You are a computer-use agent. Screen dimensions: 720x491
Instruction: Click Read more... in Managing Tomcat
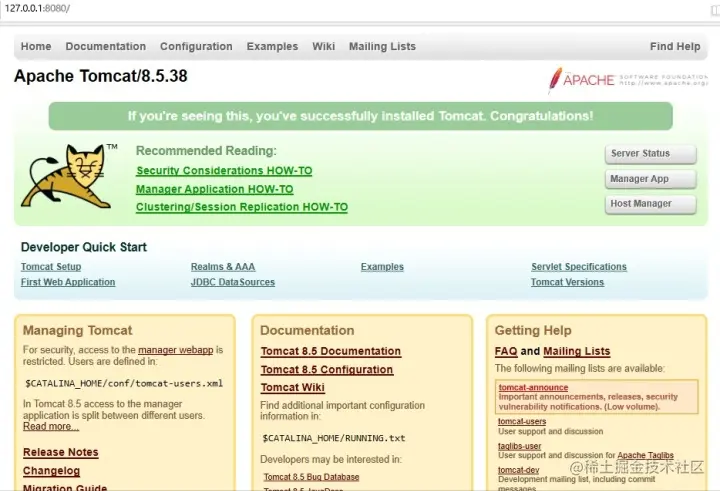[x=51, y=427]
